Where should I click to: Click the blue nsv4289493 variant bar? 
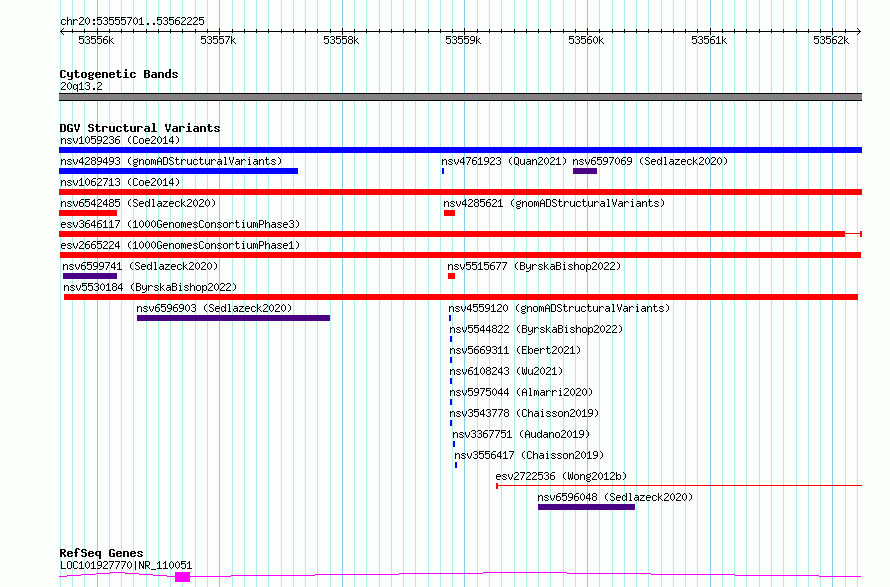tap(178, 171)
